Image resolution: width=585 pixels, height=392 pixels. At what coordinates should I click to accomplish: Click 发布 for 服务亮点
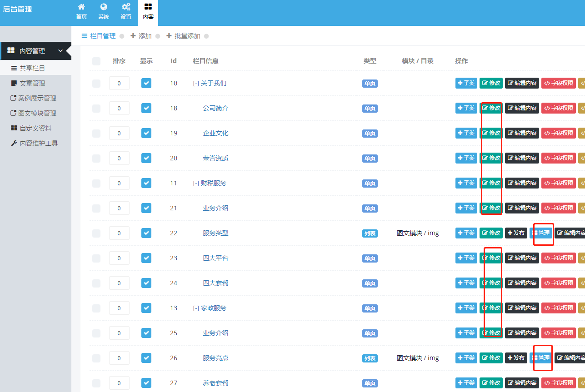516,358
